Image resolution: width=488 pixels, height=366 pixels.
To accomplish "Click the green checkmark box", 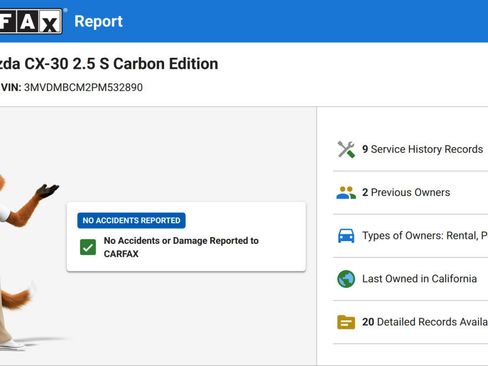I will [88, 247].
